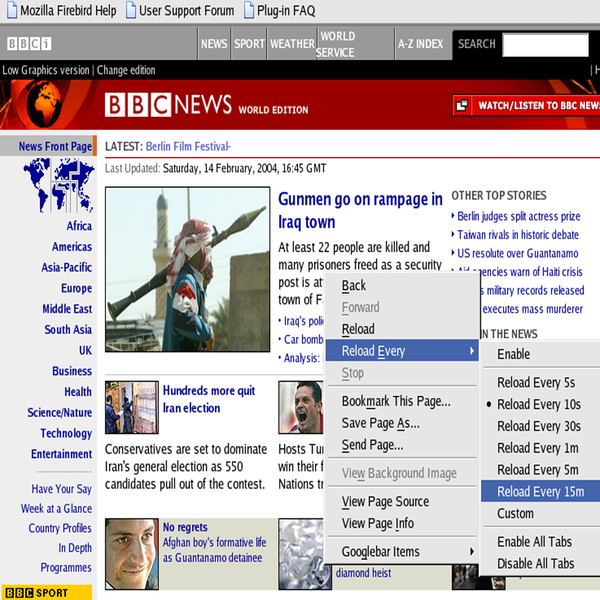Select Reload Every 5m option

540,470
